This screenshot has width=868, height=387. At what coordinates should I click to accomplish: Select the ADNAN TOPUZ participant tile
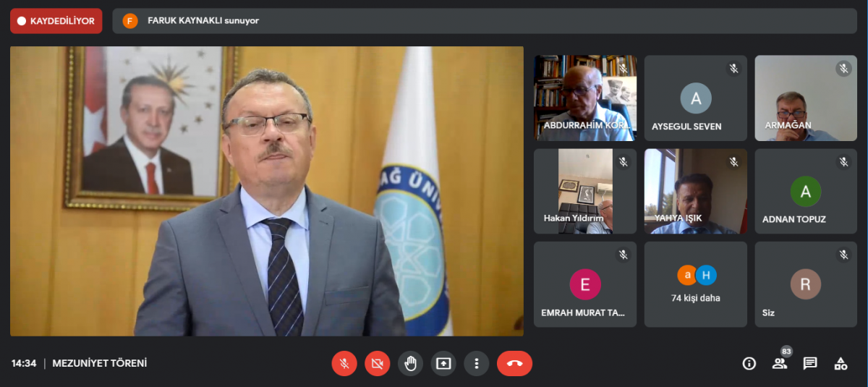coord(806,192)
